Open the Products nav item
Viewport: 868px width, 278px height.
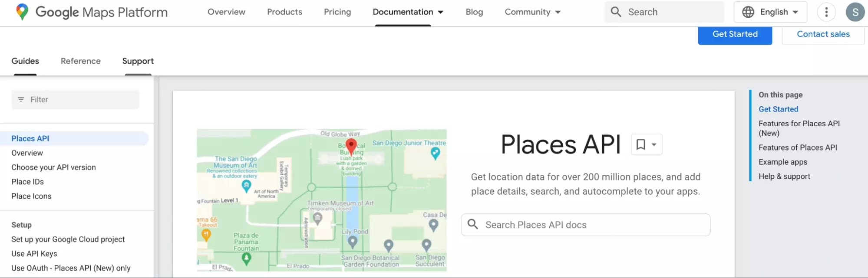pos(284,12)
